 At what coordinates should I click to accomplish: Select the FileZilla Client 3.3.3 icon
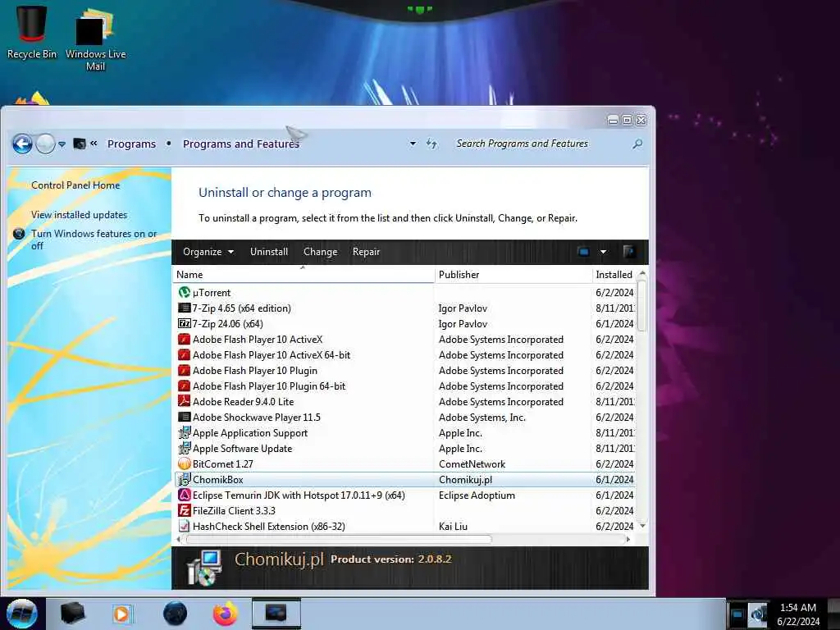(185, 510)
